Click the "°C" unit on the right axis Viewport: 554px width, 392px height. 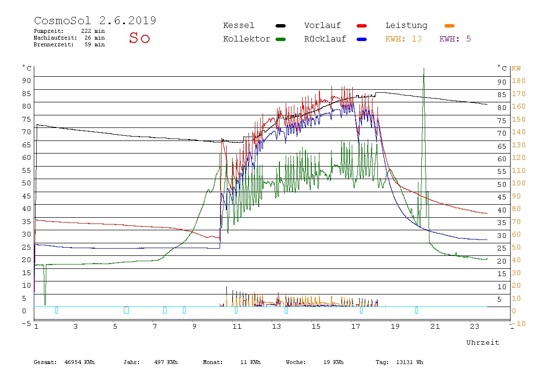click(502, 68)
